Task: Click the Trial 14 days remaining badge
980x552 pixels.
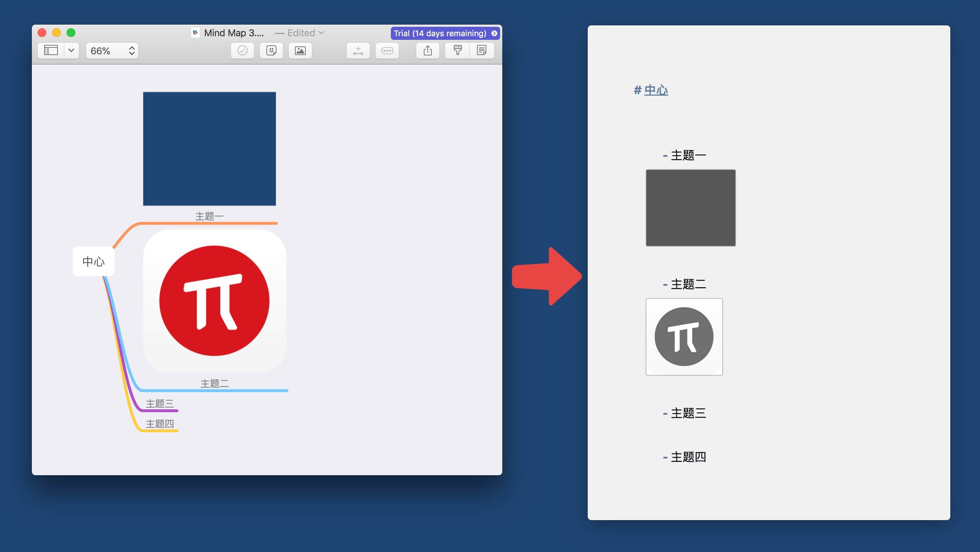Action: (x=445, y=33)
